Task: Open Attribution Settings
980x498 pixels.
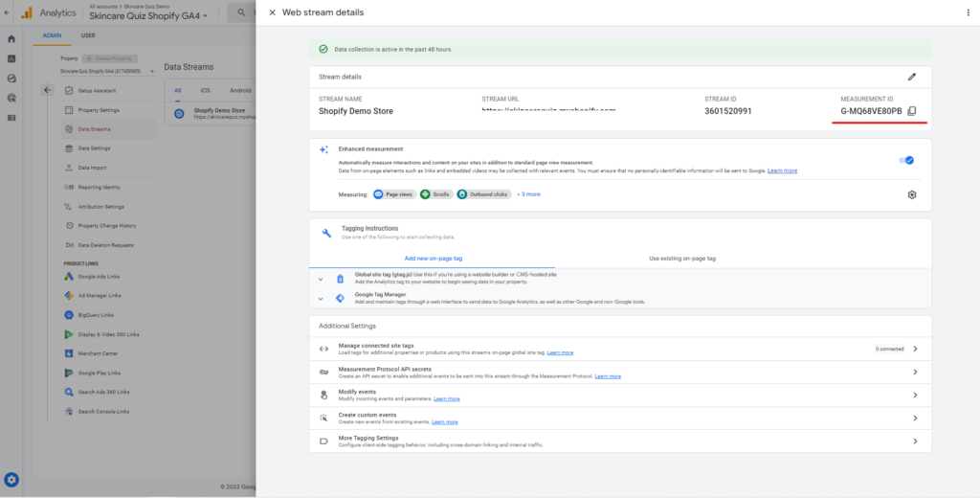Action: [109, 207]
